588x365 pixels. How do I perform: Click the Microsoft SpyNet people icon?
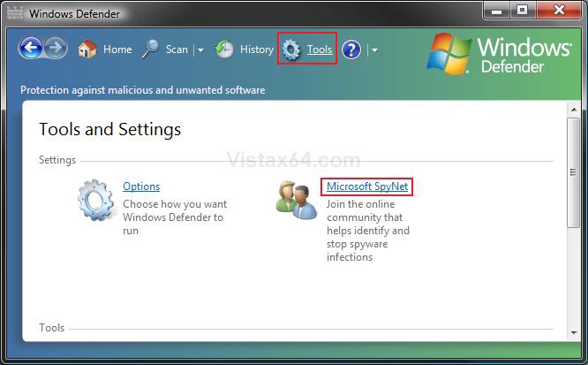(297, 201)
